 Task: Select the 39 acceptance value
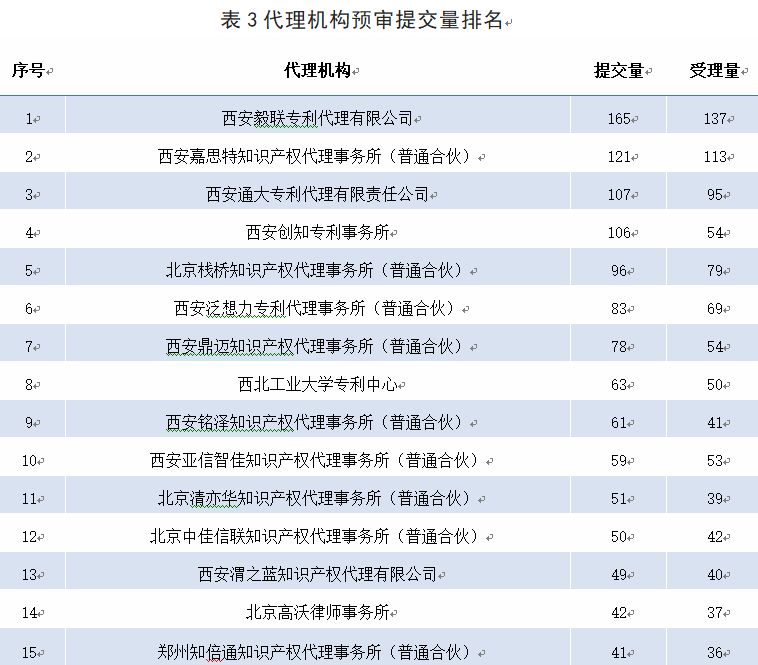tap(715, 498)
